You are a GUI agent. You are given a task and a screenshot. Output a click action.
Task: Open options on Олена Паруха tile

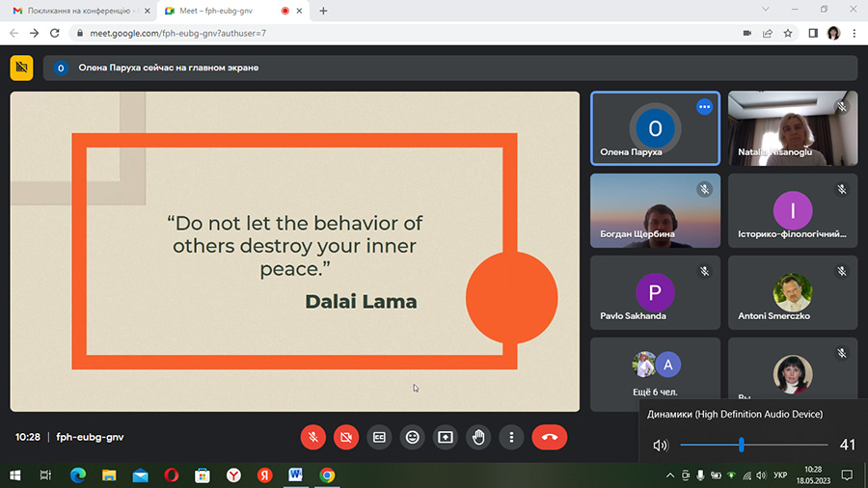704,107
